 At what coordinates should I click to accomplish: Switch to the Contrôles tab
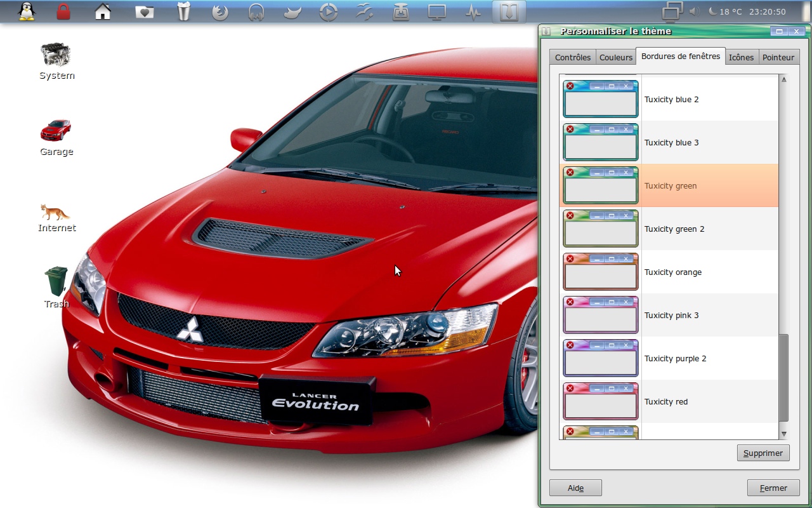click(x=573, y=57)
